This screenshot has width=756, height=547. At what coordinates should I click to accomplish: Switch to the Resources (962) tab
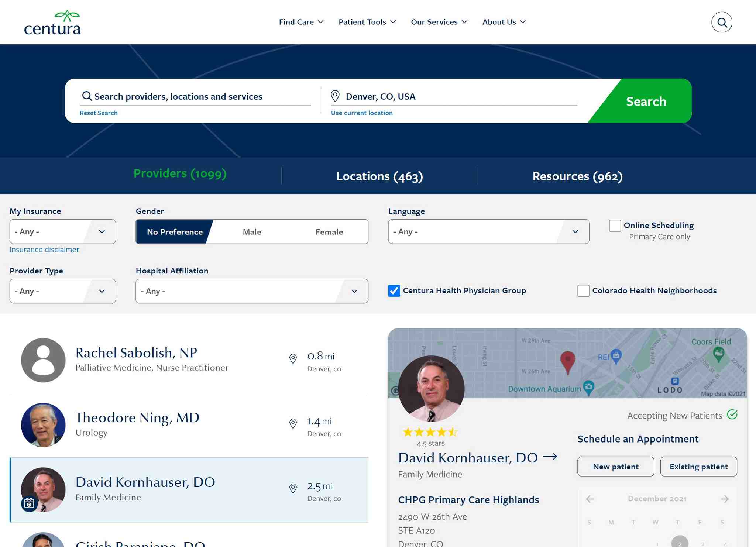[x=577, y=176]
